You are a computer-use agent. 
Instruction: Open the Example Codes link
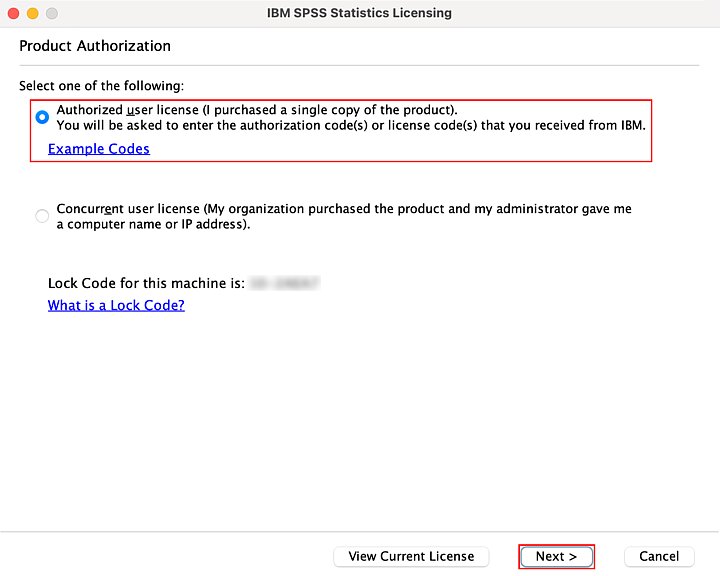pyautogui.click(x=99, y=149)
